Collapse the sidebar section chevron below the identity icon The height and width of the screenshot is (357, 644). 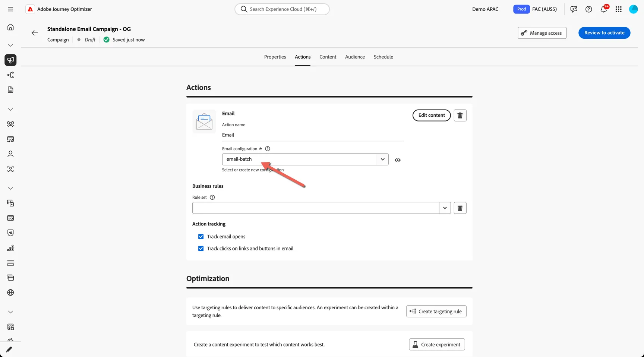(10, 188)
